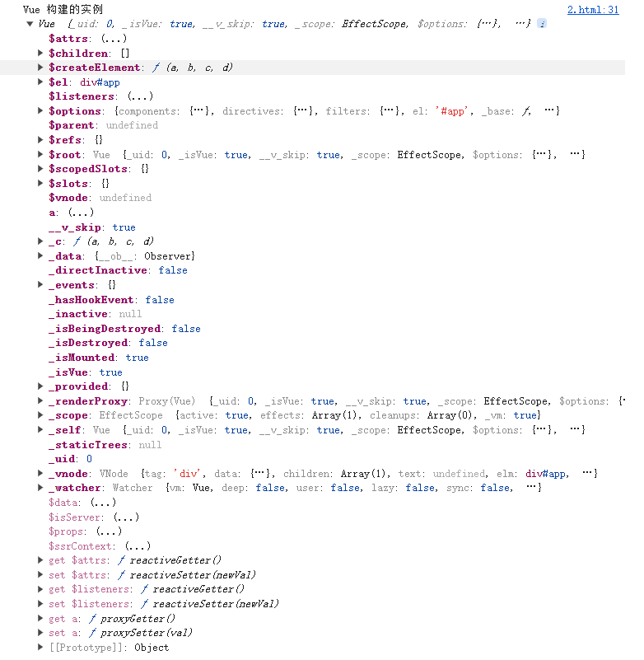Select the _staticTrees: null property
The image size is (644, 660).
pos(105,445)
